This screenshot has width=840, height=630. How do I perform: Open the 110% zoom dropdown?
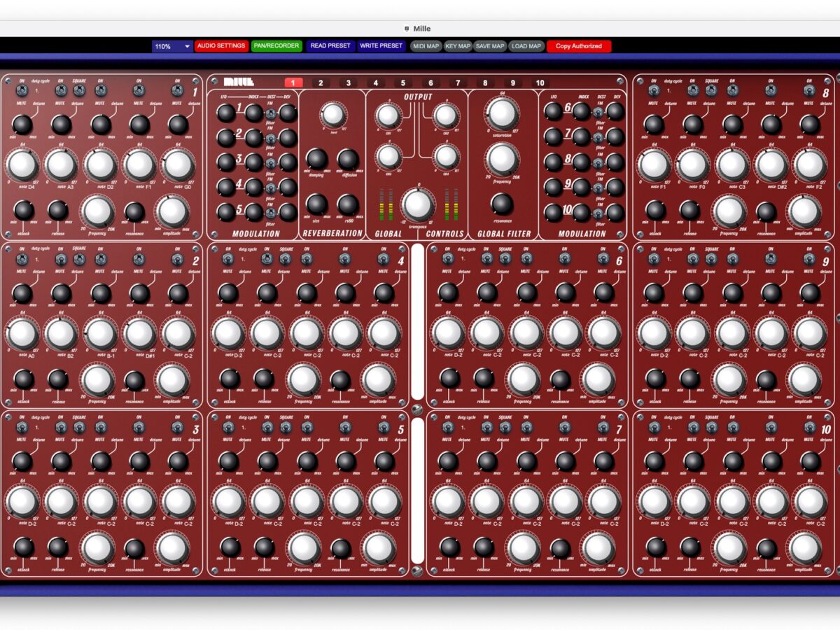coord(172,46)
